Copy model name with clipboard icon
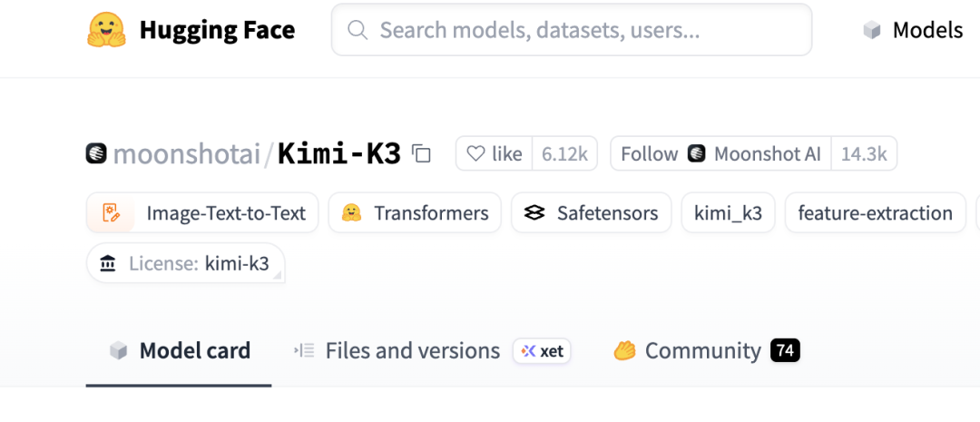The image size is (980, 422). click(x=422, y=153)
